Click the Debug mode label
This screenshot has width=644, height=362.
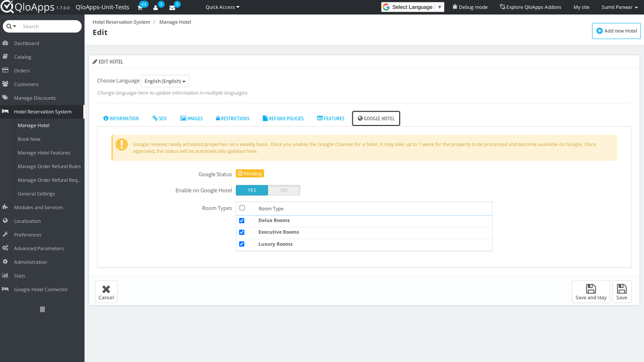pos(473,7)
